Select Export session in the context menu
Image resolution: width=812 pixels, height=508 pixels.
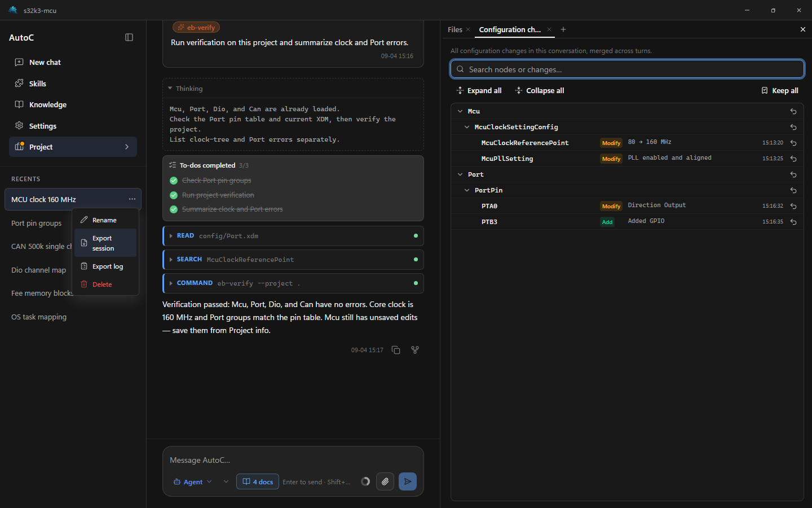(x=105, y=243)
